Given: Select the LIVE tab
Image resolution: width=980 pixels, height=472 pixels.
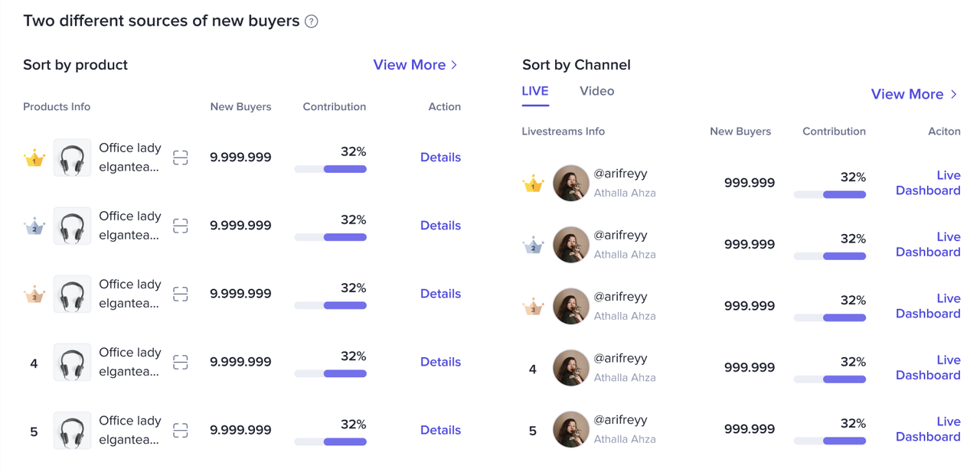Looking at the screenshot, I should (x=535, y=91).
